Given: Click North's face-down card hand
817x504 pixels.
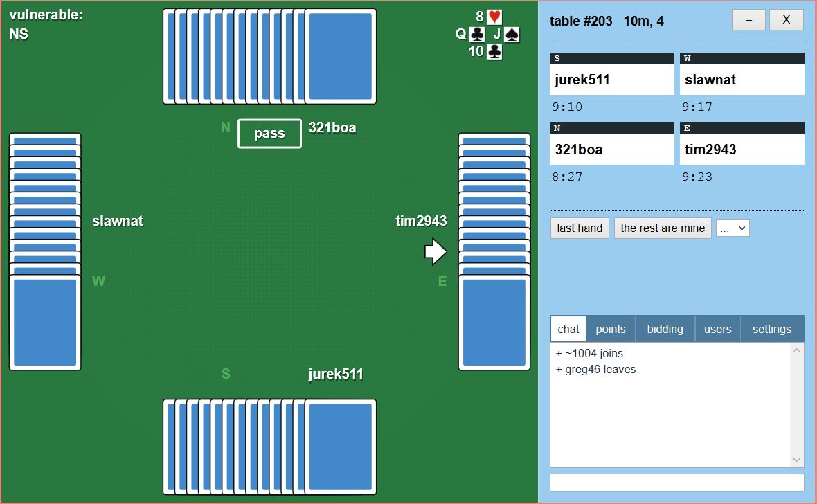Looking at the screenshot, I should [x=270, y=56].
